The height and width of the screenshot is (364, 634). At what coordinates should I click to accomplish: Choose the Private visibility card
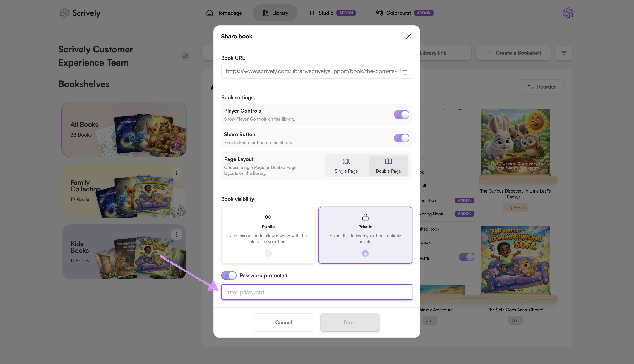point(365,235)
